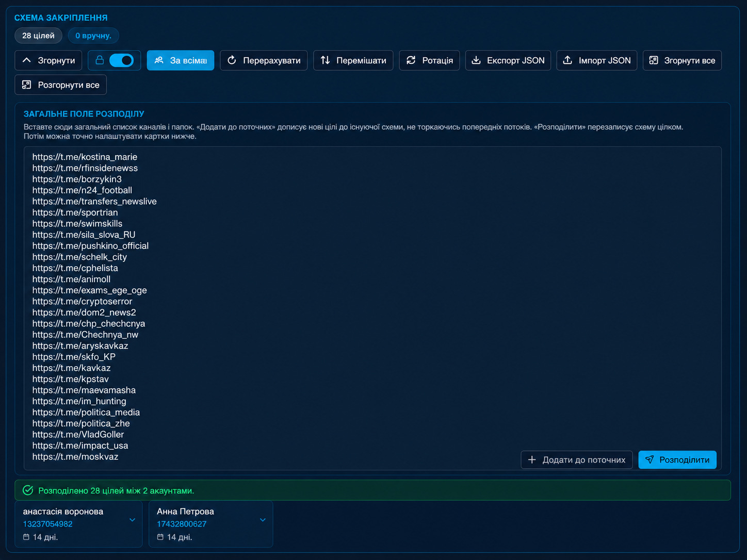The image size is (747, 560).
Task: Click the https://t.me/moskvaz line
Action: point(75,457)
